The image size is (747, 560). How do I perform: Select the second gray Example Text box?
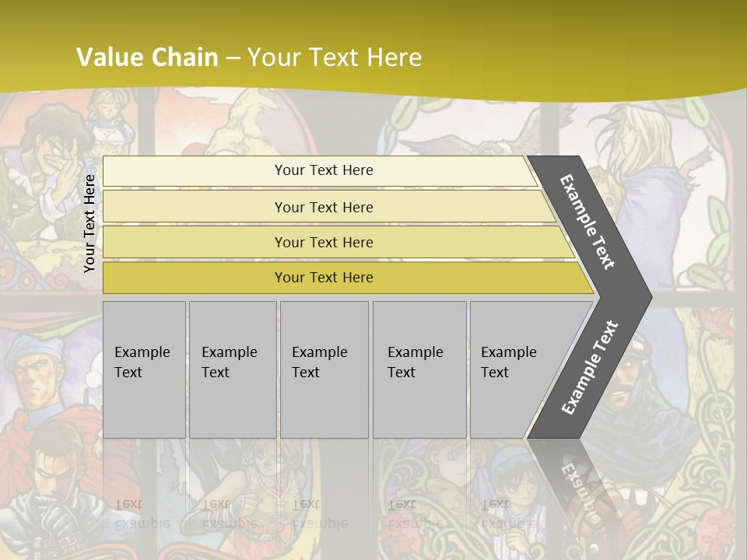tap(232, 369)
